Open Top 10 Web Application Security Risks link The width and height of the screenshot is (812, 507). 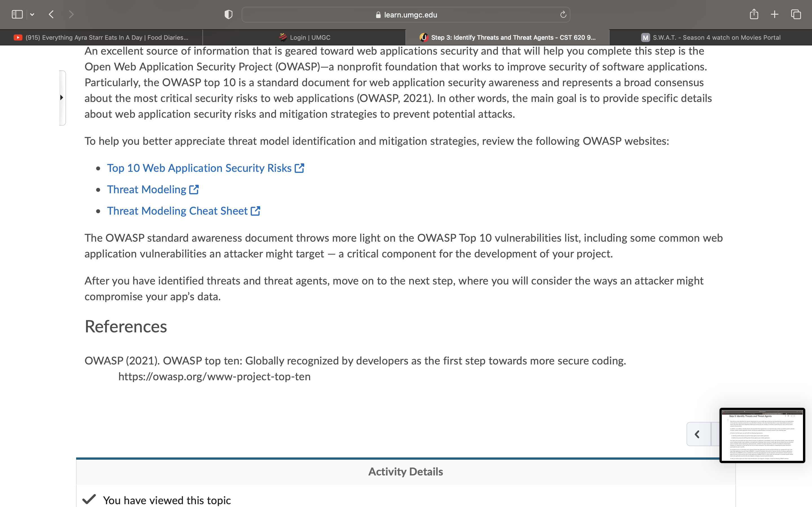[199, 168]
